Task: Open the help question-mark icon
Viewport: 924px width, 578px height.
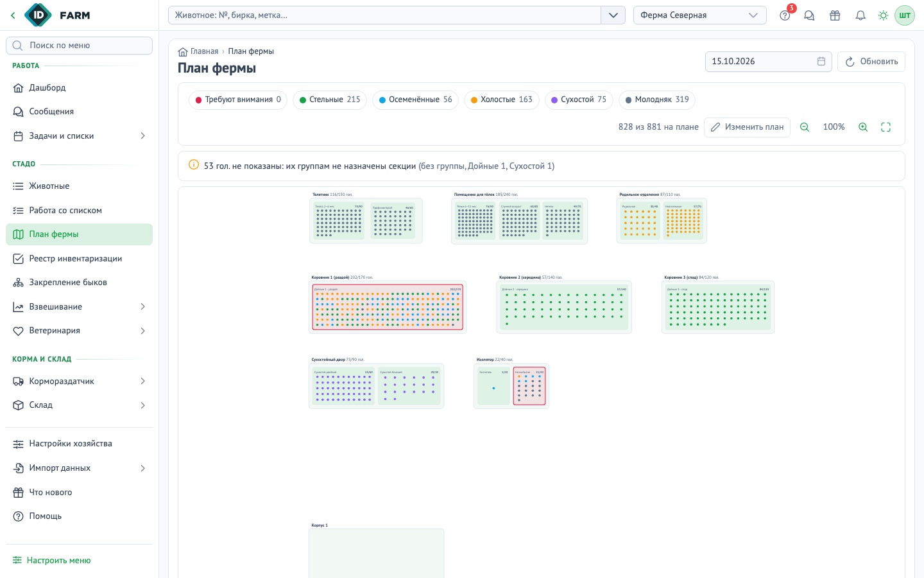Action: coord(785,15)
